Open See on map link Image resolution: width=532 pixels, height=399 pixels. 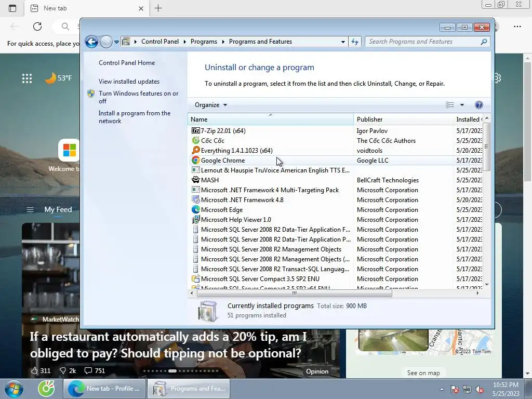pyautogui.click(x=423, y=373)
